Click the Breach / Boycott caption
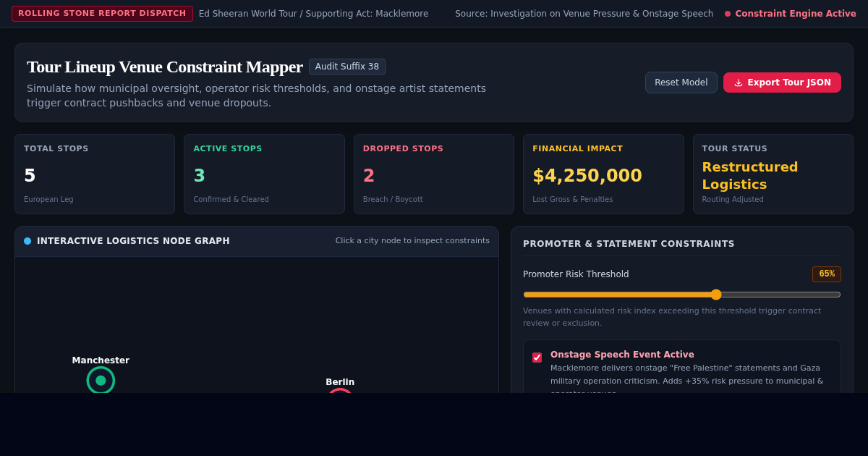This screenshot has height=456, width=868. pos(393,199)
